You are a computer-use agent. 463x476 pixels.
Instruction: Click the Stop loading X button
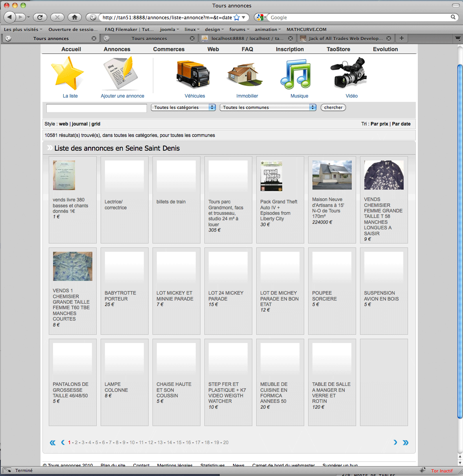(x=57, y=17)
